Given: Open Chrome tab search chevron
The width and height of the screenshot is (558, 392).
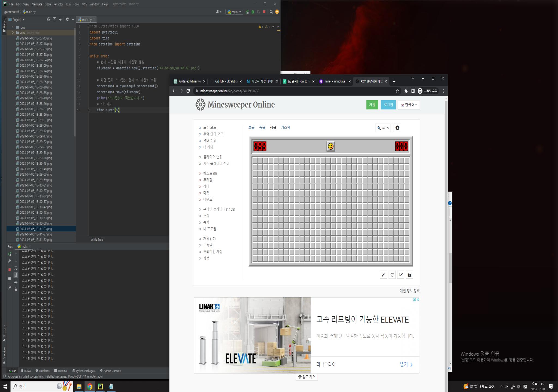Looking at the screenshot, I should 413,78.
